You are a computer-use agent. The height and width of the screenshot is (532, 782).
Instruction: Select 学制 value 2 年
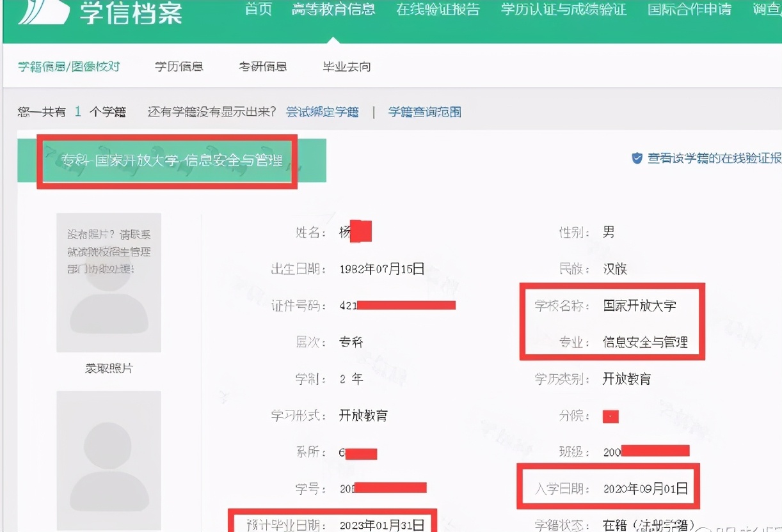(x=351, y=379)
